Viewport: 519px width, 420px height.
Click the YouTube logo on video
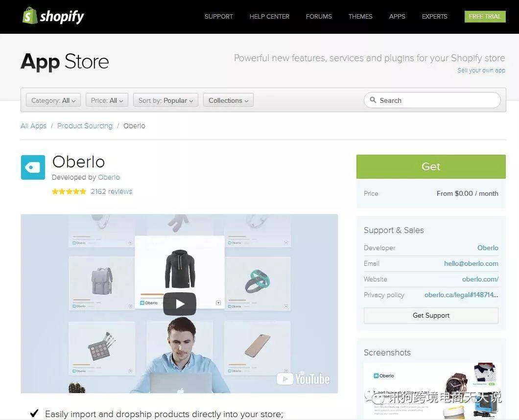[303, 378]
